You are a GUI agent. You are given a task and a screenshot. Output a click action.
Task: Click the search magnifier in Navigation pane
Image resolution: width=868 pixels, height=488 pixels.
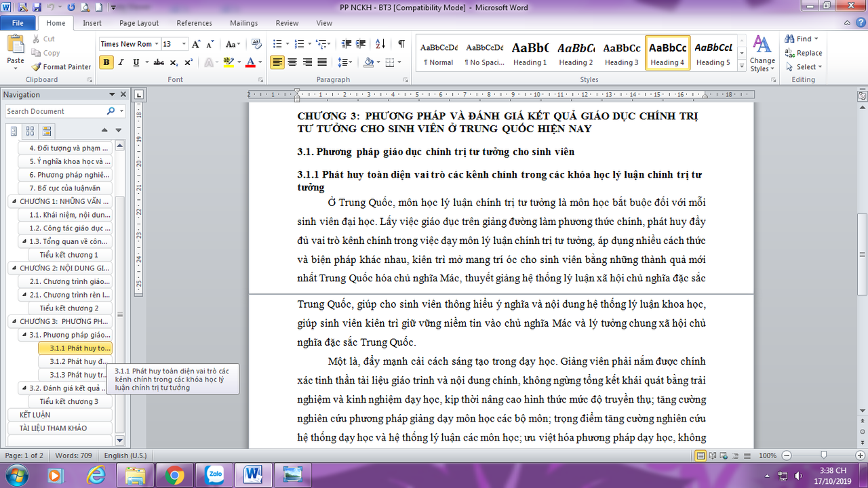[111, 111]
